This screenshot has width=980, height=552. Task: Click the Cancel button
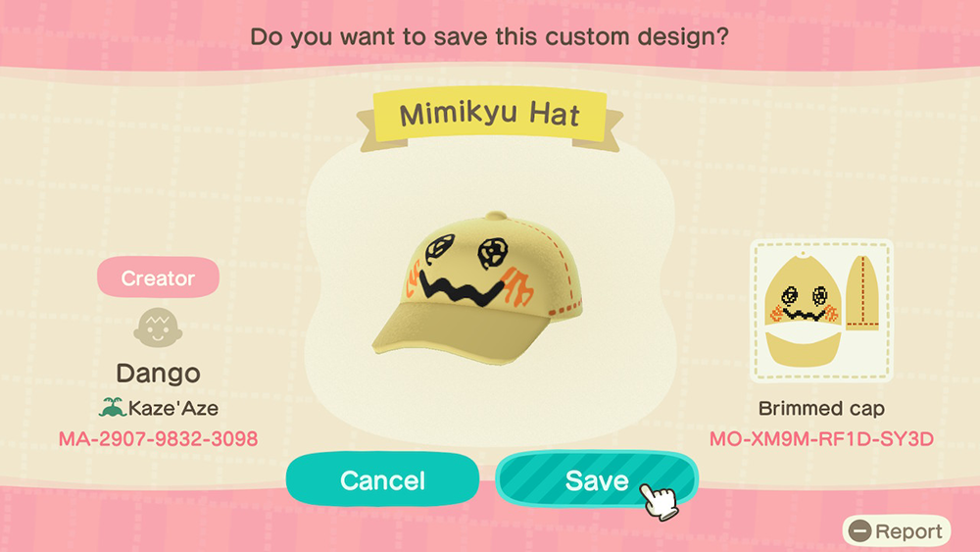(x=382, y=479)
